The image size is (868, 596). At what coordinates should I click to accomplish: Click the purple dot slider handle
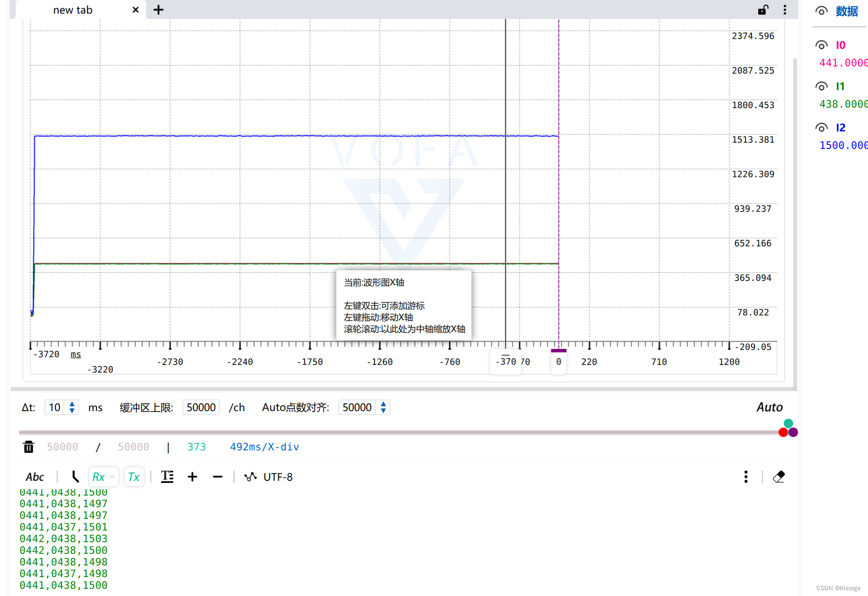point(793,432)
